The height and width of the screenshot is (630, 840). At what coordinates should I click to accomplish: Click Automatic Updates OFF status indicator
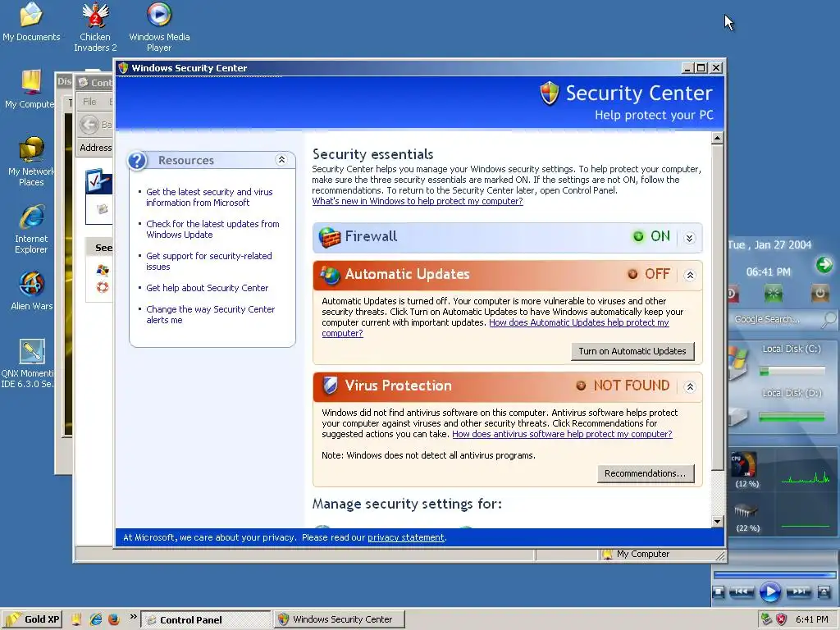(649, 274)
